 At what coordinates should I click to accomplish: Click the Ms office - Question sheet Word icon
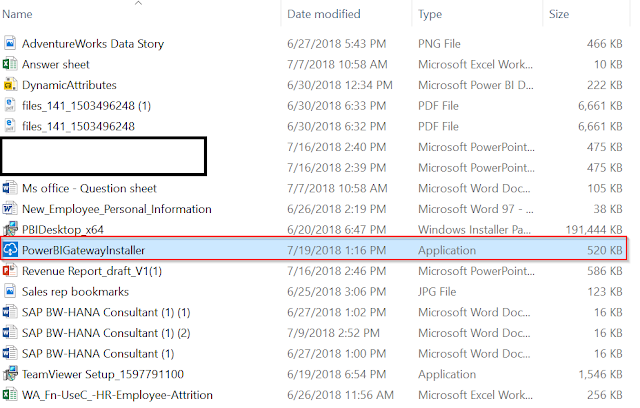(10, 188)
